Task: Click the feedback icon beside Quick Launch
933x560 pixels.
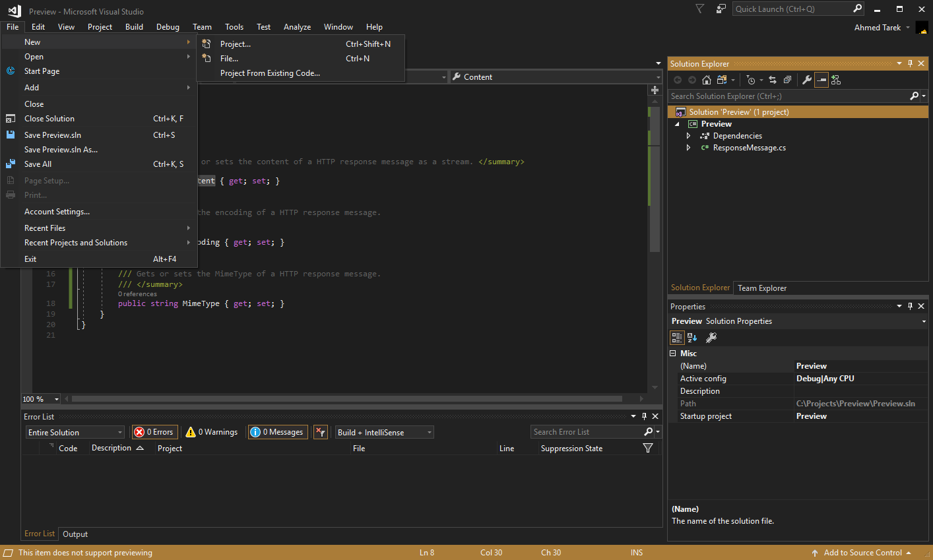Action: [x=721, y=9]
